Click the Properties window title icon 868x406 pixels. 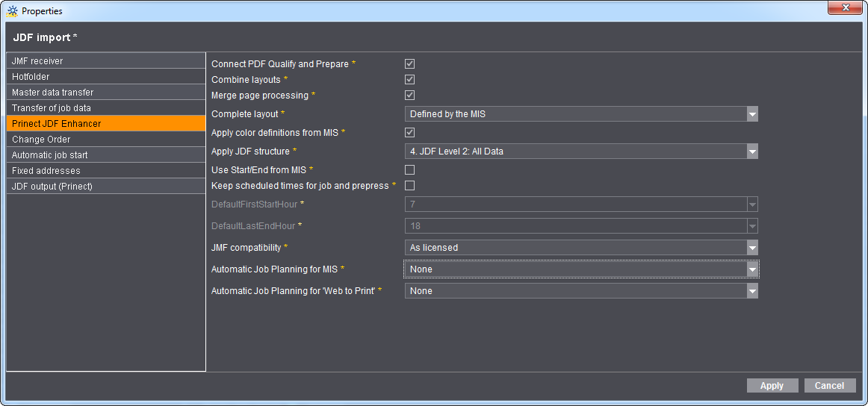click(x=12, y=11)
